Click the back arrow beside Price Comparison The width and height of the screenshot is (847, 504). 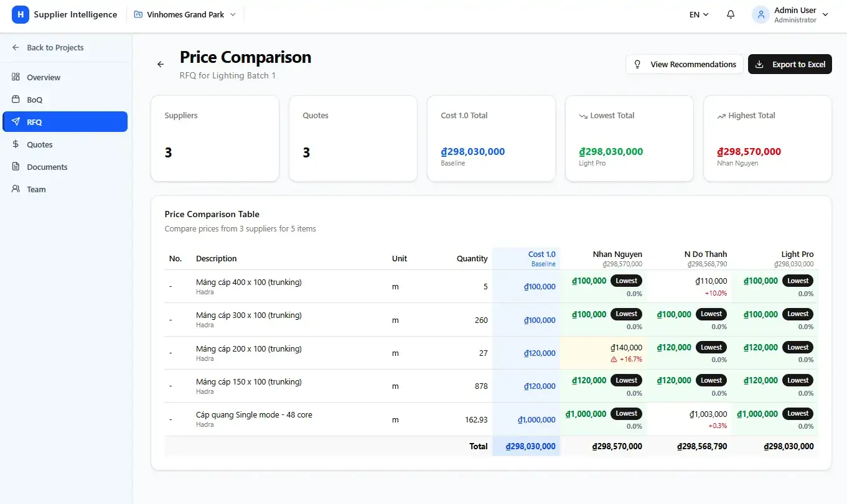coord(161,64)
